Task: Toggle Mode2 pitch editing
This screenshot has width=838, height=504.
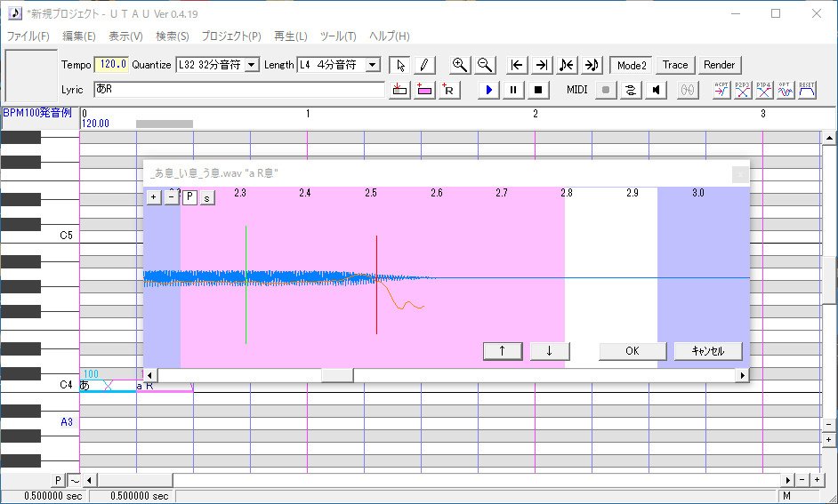Action: pos(632,65)
